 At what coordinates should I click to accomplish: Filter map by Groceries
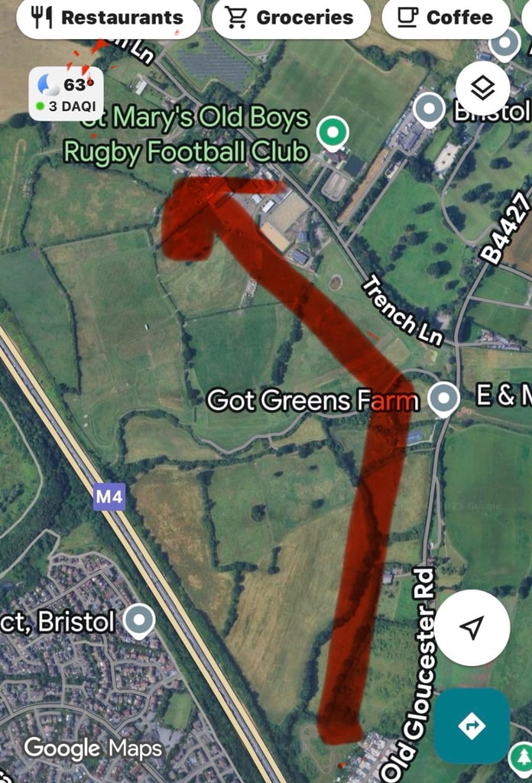tap(291, 18)
